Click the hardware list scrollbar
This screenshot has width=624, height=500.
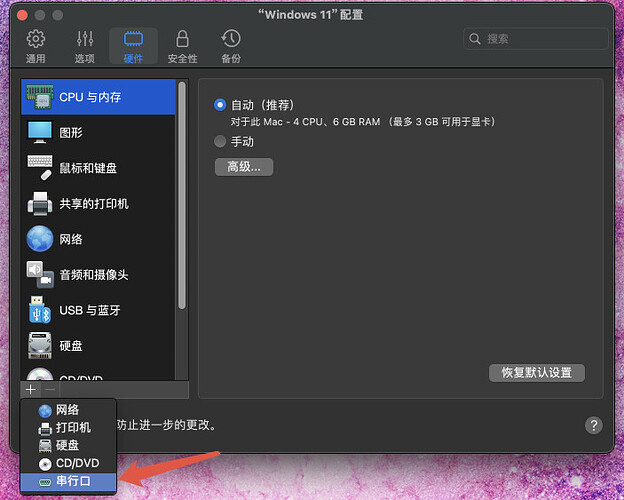tap(182, 195)
